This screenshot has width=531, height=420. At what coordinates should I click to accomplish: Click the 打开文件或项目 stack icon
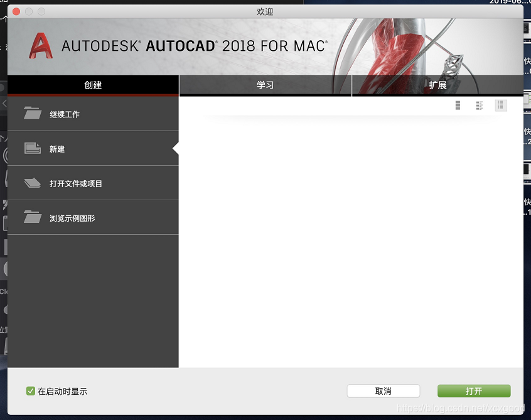click(x=33, y=183)
